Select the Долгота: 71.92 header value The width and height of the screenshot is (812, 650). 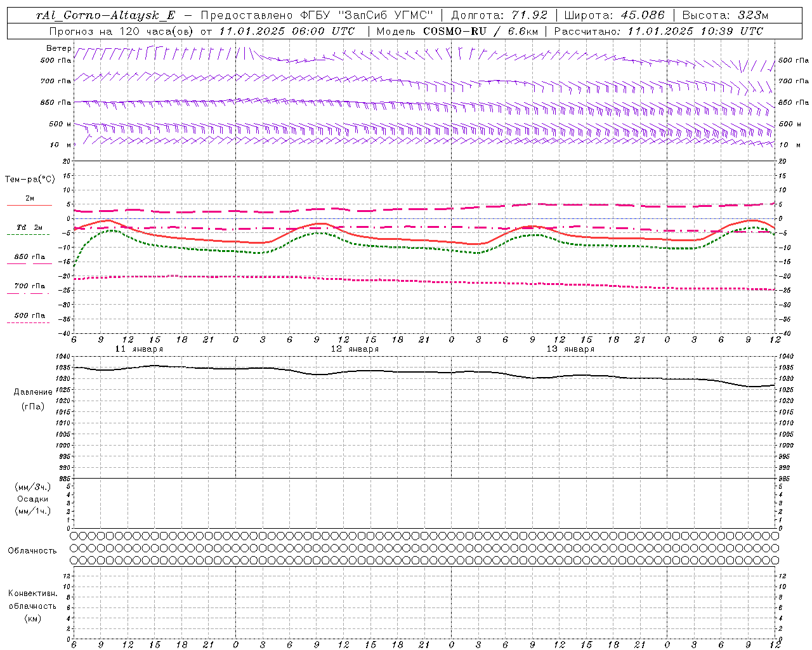coord(499,15)
